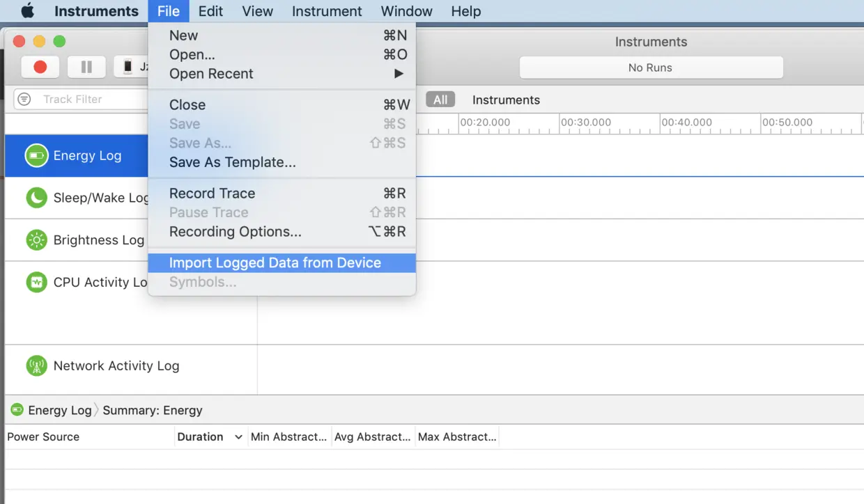
Task: Click the No Runs status field
Action: click(x=651, y=68)
